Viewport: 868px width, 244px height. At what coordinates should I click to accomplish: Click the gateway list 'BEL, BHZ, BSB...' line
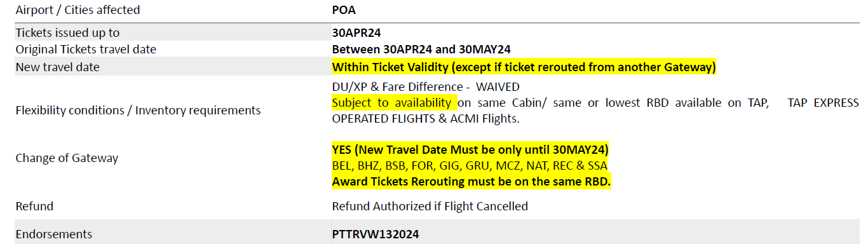[x=470, y=166]
